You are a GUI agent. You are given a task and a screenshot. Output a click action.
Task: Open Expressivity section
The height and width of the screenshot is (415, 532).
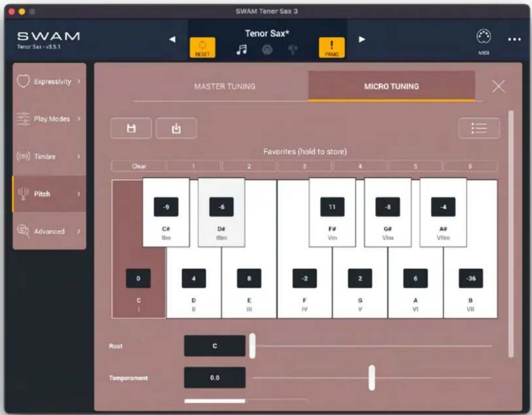[x=49, y=81]
